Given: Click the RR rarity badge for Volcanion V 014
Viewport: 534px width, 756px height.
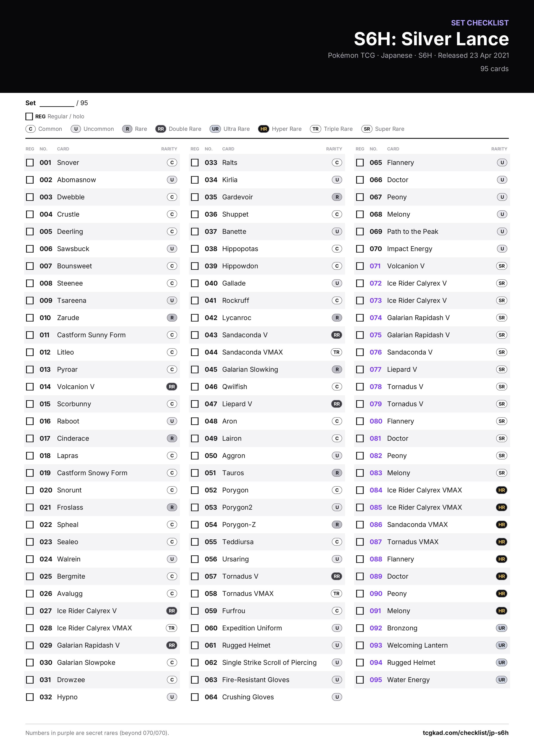Looking at the screenshot, I should [172, 387].
